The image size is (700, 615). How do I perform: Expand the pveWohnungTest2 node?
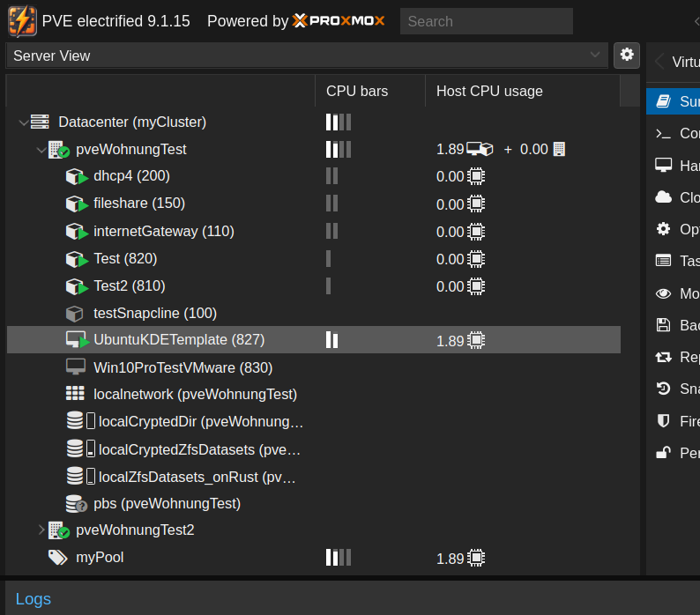[x=41, y=530]
